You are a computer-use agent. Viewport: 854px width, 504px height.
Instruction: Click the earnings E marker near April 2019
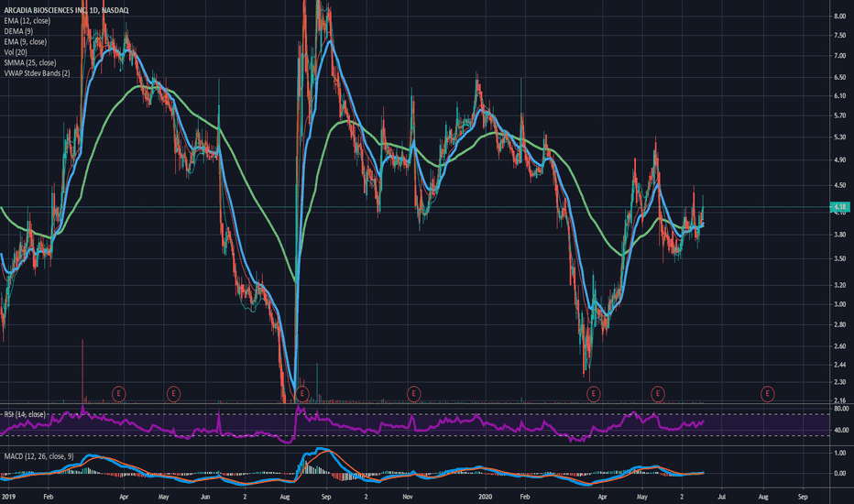(x=119, y=393)
